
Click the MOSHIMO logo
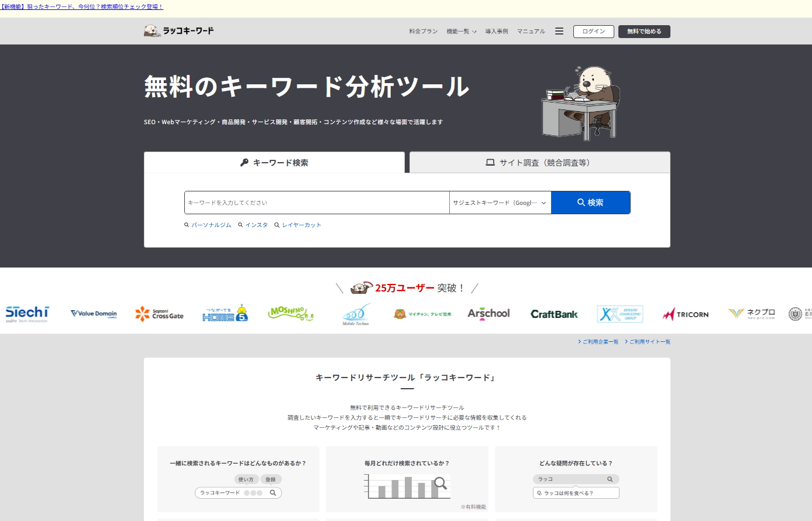pos(291,313)
